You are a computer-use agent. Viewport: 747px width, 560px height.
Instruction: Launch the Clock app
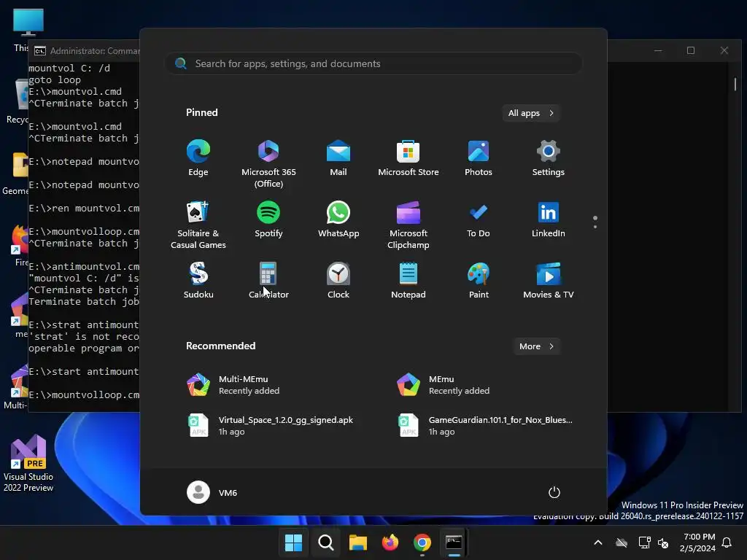[338, 281]
